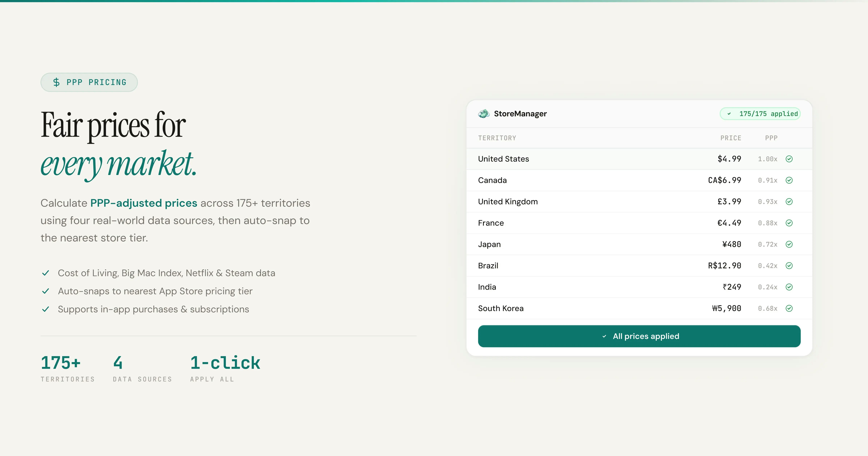Click the PPP column header
The width and height of the screenshot is (868, 456).
[x=771, y=138]
